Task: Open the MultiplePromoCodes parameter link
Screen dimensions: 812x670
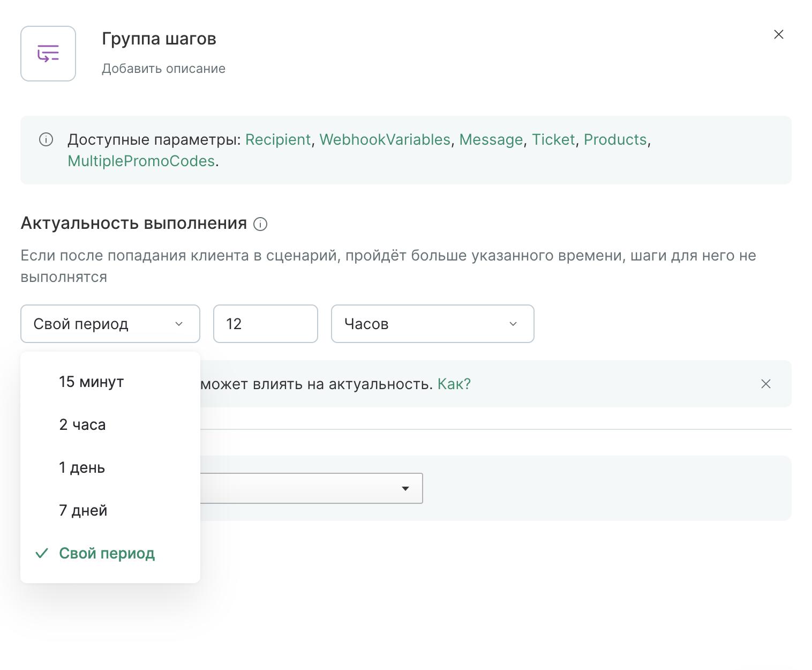Action: click(x=141, y=161)
